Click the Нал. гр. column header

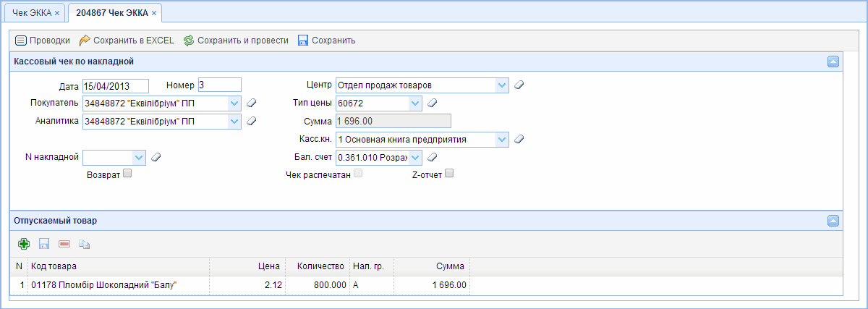[371, 266]
